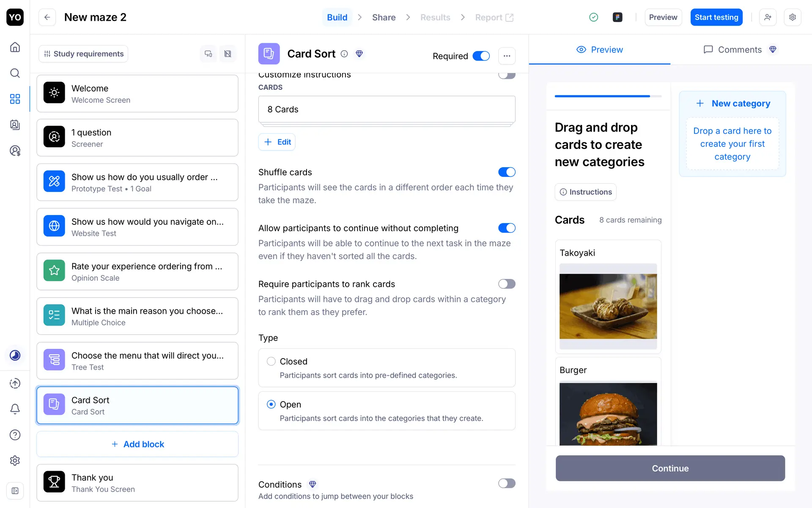Open the search icon in sidebar
The image size is (812, 508).
(15, 73)
